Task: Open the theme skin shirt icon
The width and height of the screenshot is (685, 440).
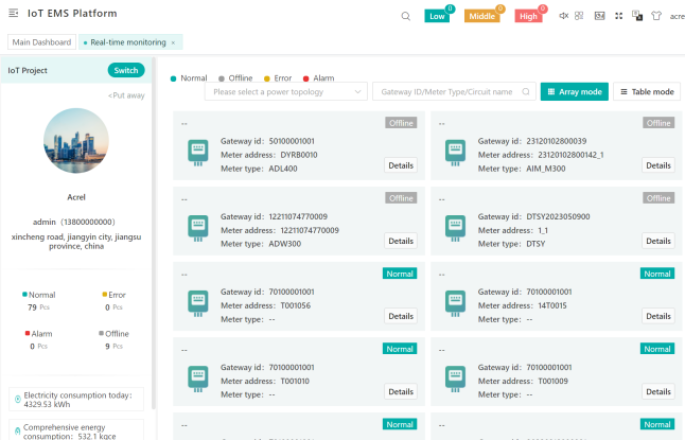Action: [x=655, y=16]
